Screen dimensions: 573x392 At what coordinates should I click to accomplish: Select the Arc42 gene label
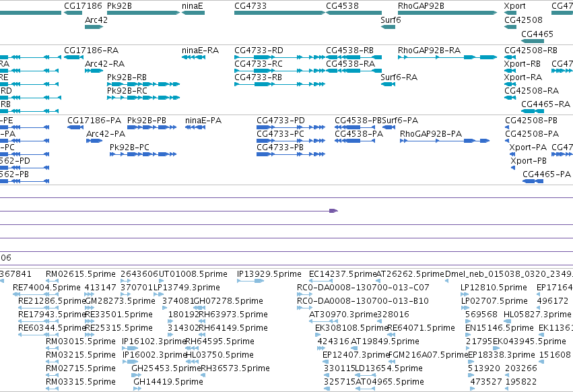point(96,20)
